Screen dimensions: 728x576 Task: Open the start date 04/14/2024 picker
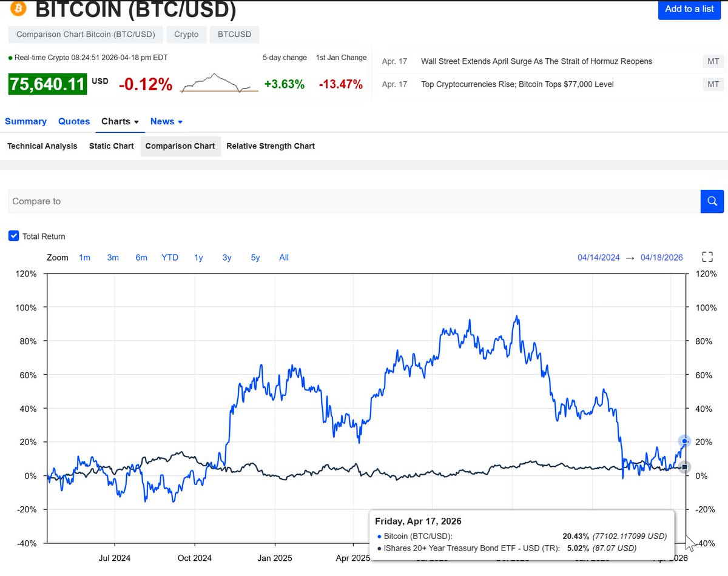[x=598, y=258]
